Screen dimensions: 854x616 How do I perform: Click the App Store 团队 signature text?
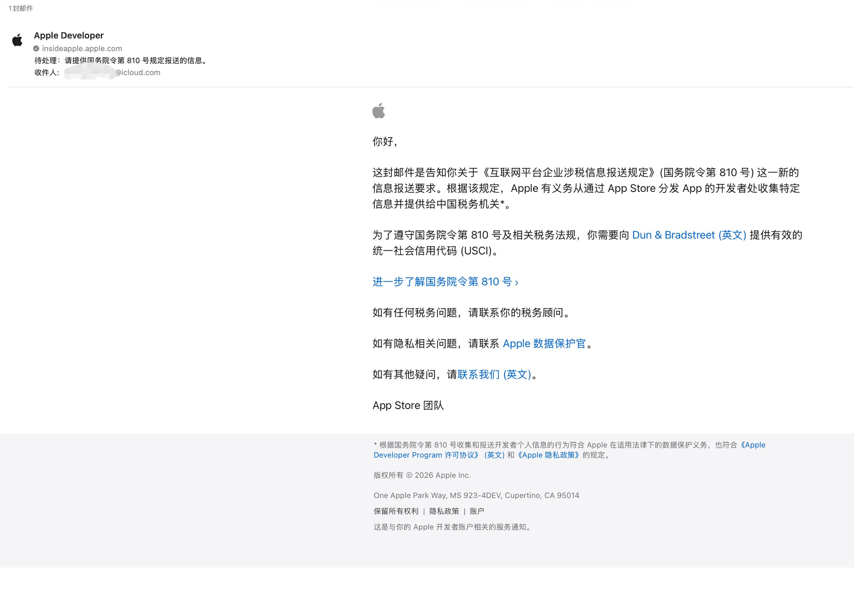tap(408, 405)
